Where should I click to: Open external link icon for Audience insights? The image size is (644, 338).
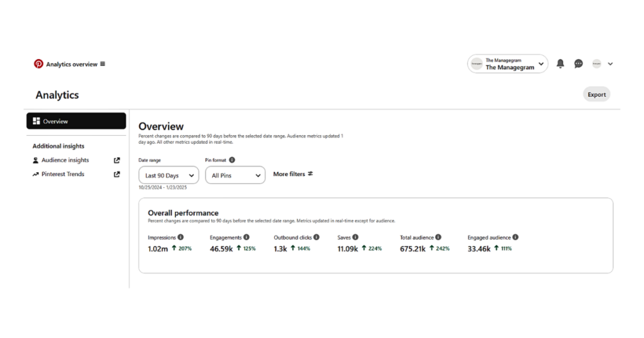[x=117, y=160]
